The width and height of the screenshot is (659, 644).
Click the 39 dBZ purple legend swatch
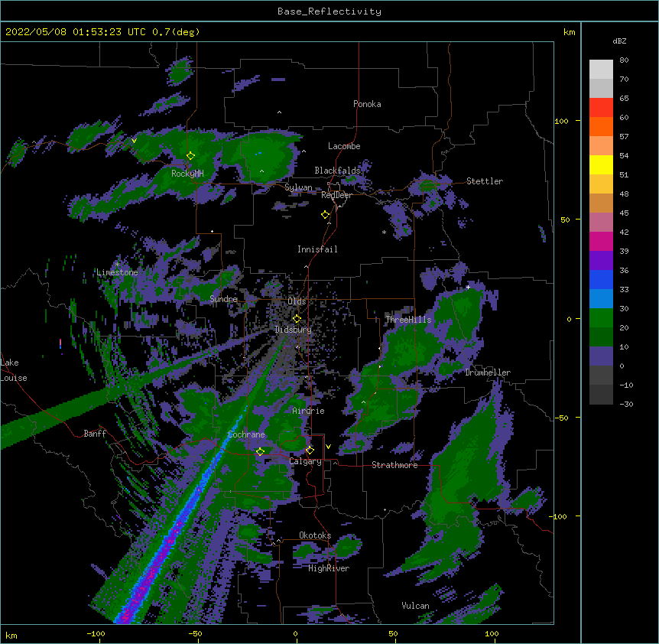(601, 260)
